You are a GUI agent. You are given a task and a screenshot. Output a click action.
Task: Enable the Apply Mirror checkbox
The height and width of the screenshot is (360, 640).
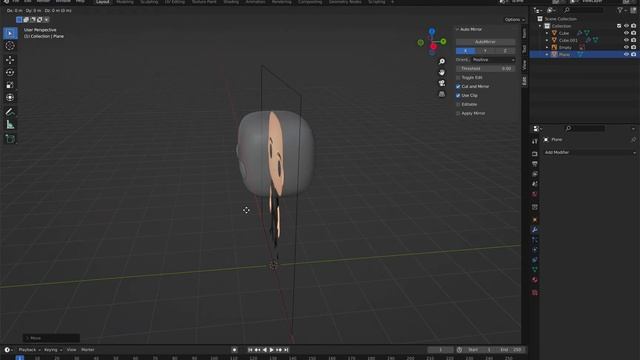458,113
